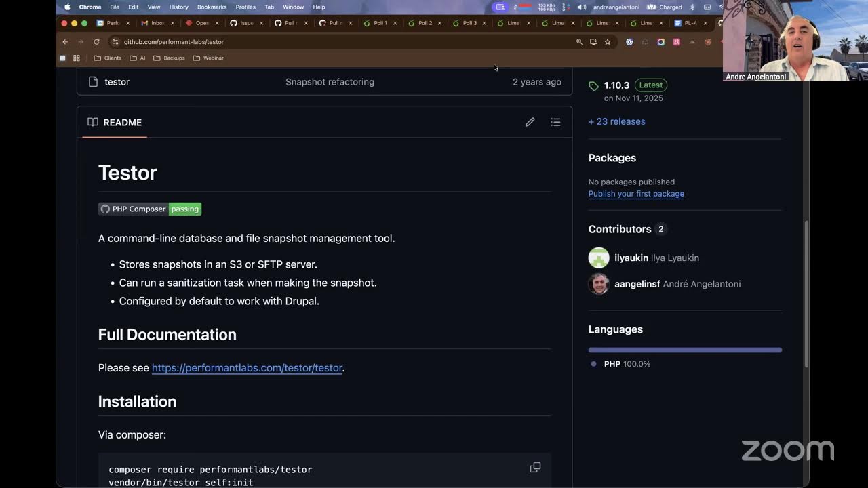The image size is (868, 488).
Task: Go back with the browser back arrow
Action: coord(65,42)
